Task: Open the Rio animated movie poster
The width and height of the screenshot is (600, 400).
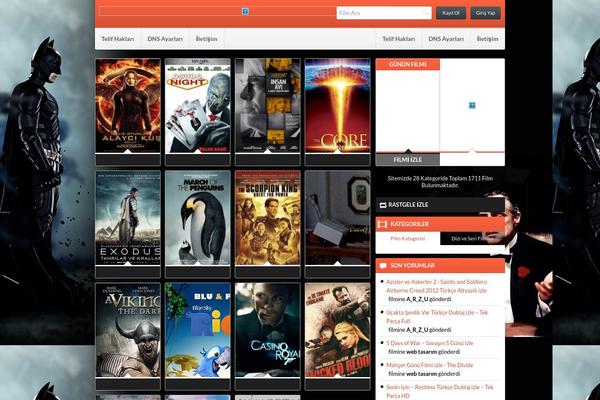Action: [198, 330]
